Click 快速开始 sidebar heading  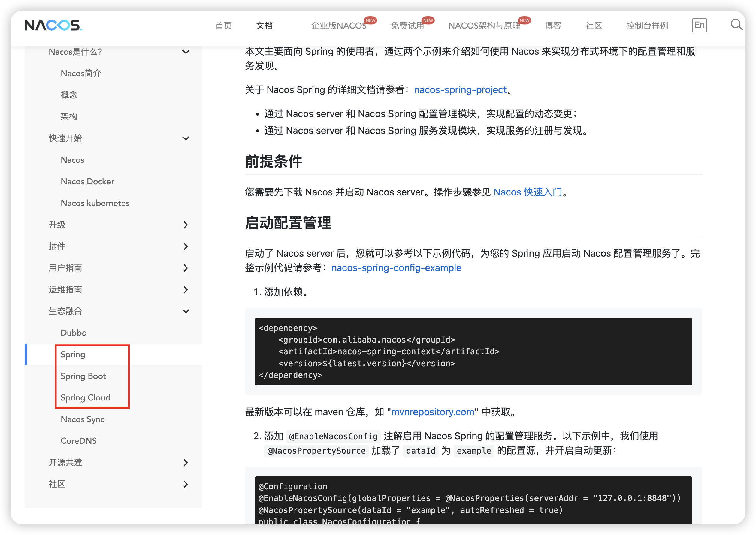point(65,138)
